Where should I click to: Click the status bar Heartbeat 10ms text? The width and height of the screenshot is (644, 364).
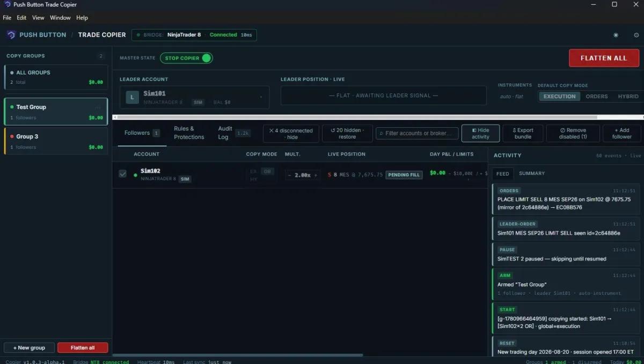(x=156, y=362)
